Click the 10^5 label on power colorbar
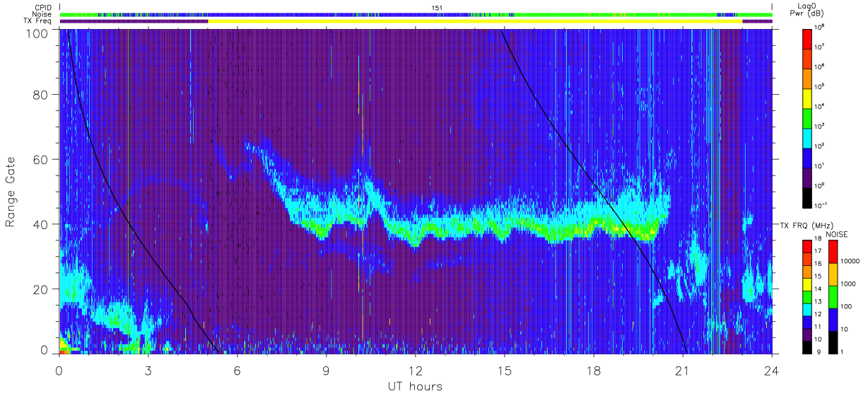868x401 pixels. click(820, 86)
